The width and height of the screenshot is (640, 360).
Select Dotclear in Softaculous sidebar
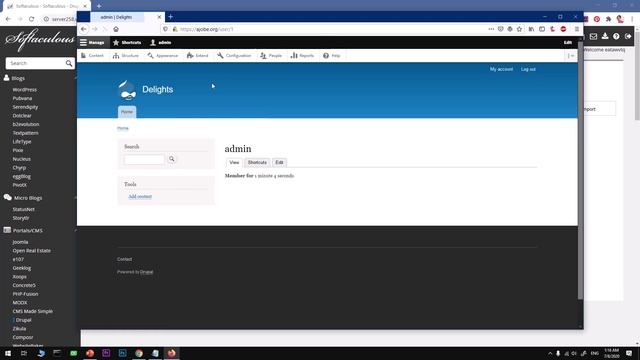(x=22, y=116)
